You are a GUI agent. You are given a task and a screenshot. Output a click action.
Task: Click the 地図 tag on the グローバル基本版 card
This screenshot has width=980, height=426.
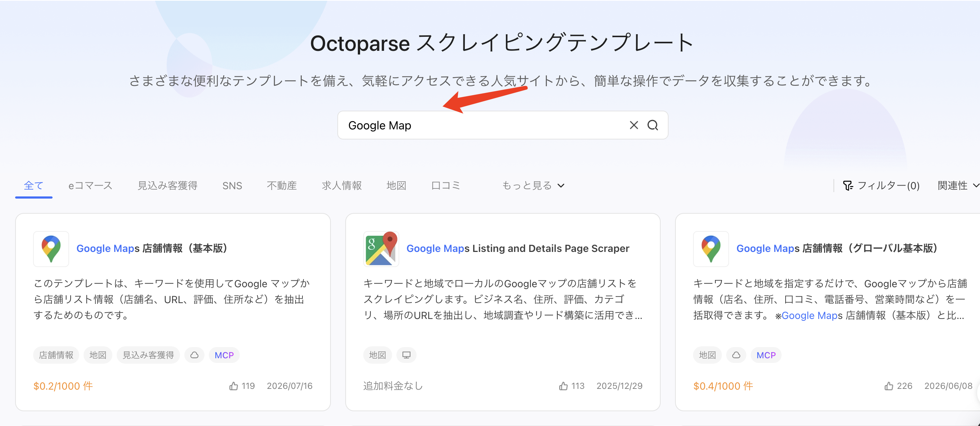point(707,355)
